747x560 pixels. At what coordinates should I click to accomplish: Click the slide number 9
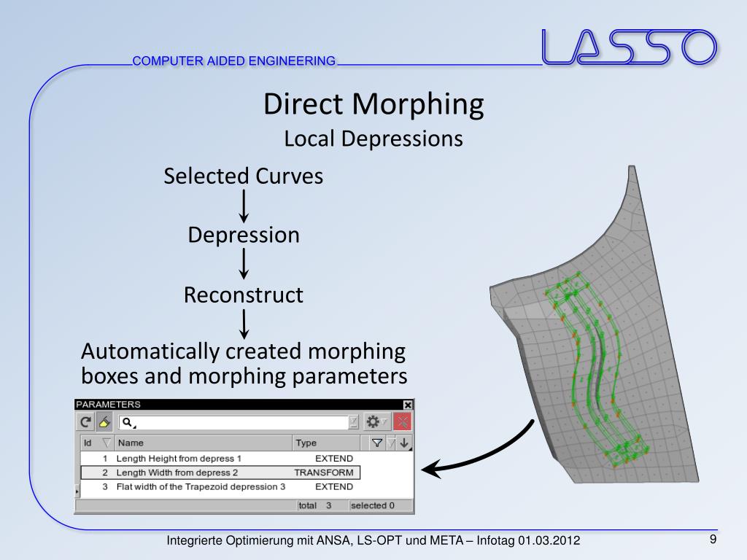pos(713,539)
